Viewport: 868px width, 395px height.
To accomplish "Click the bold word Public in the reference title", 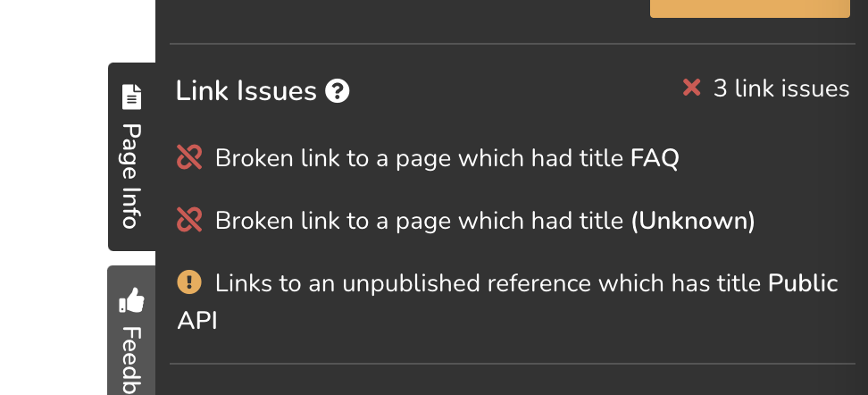I will tap(803, 283).
